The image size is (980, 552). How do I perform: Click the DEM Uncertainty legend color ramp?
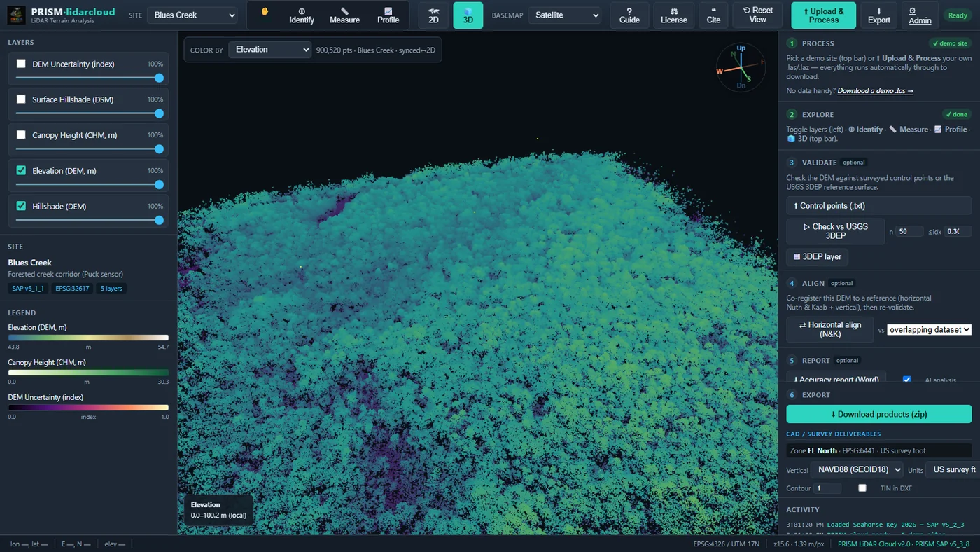pyautogui.click(x=88, y=408)
